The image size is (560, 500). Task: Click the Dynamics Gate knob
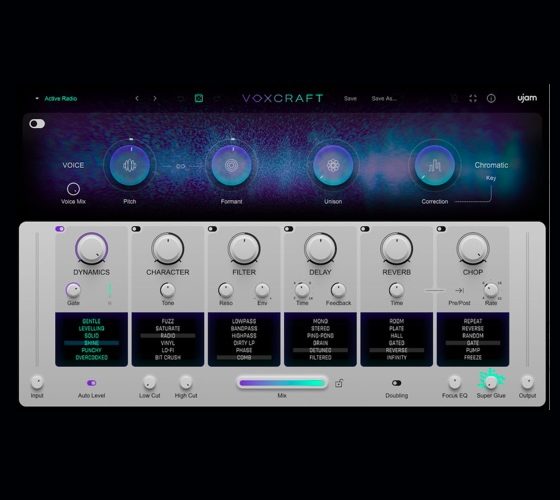(x=73, y=290)
